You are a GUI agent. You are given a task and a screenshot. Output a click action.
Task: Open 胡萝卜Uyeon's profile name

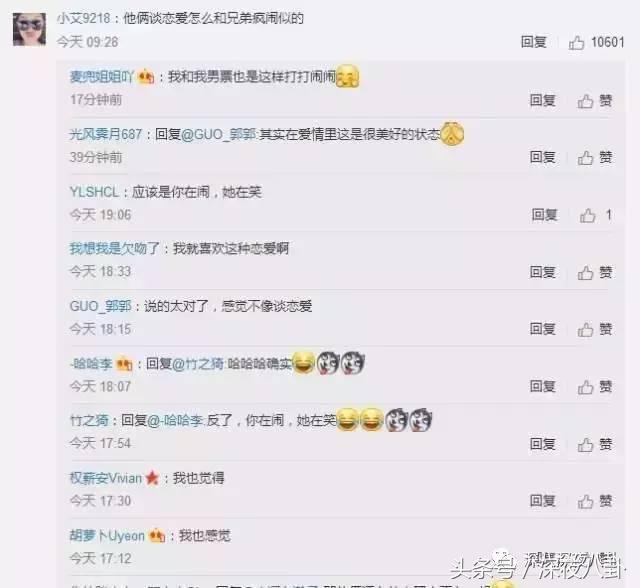(x=107, y=535)
